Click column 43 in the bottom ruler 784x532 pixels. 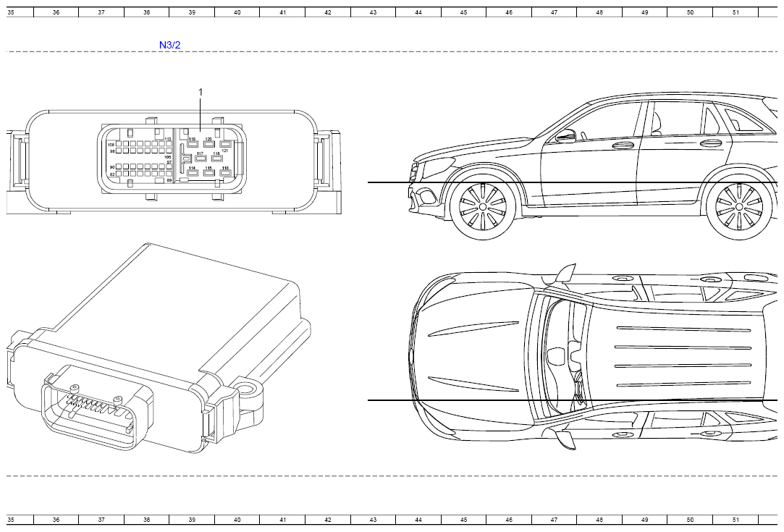tap(373, 520)
